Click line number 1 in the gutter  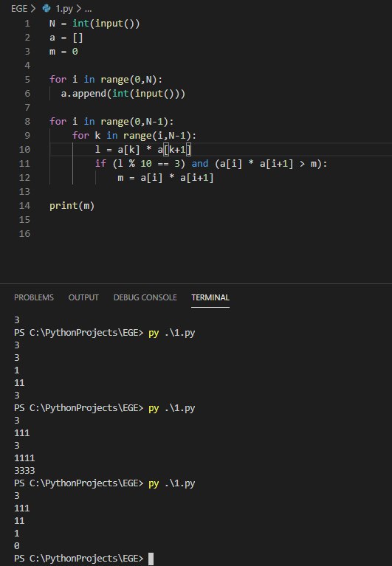[27, 24]
